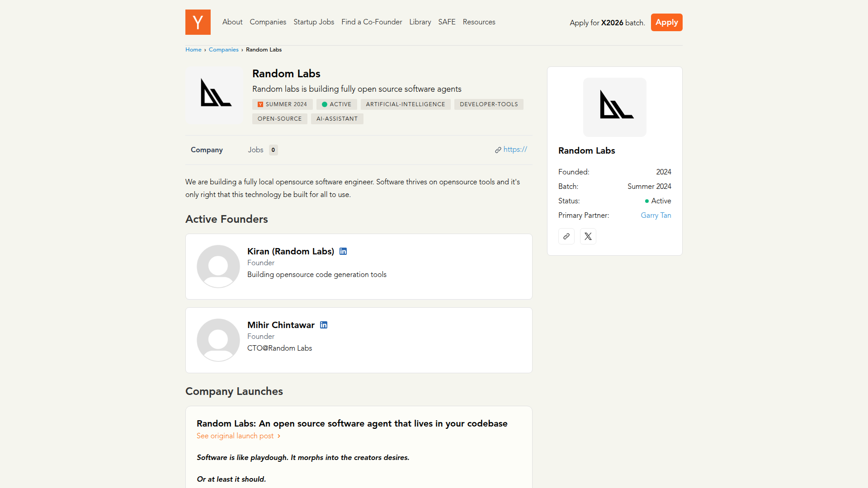868x488 pixels.
Task: Click the website link icon in sidebar
Action: [x=566, y=236]
